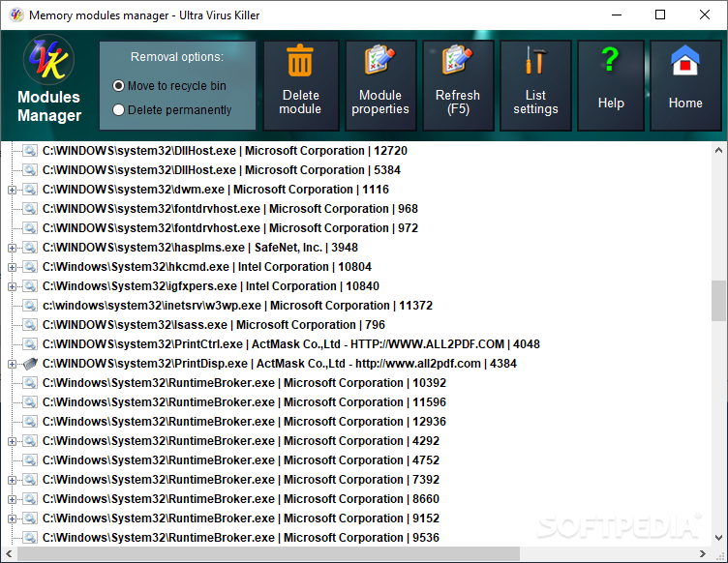The width and height of the screenshot is (728, 563).
Task: Expand RuntimeBroker.exe 4292 node
Action: tap(12, 441)
